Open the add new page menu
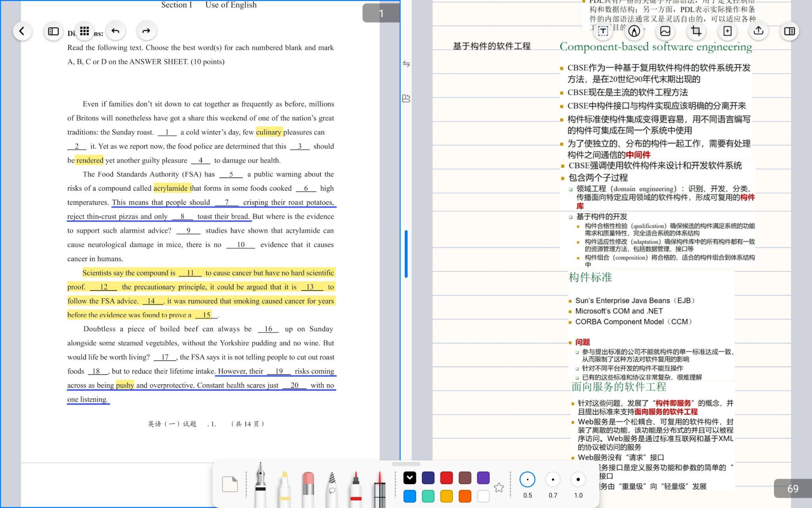 pyautogui.click(x=727, y=31)
